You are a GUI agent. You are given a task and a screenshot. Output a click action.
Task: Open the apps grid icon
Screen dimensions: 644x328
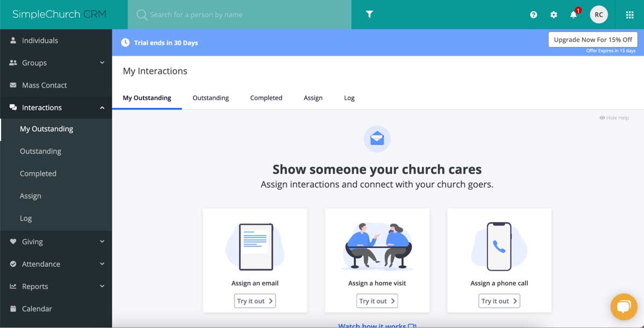coord(629,14)
